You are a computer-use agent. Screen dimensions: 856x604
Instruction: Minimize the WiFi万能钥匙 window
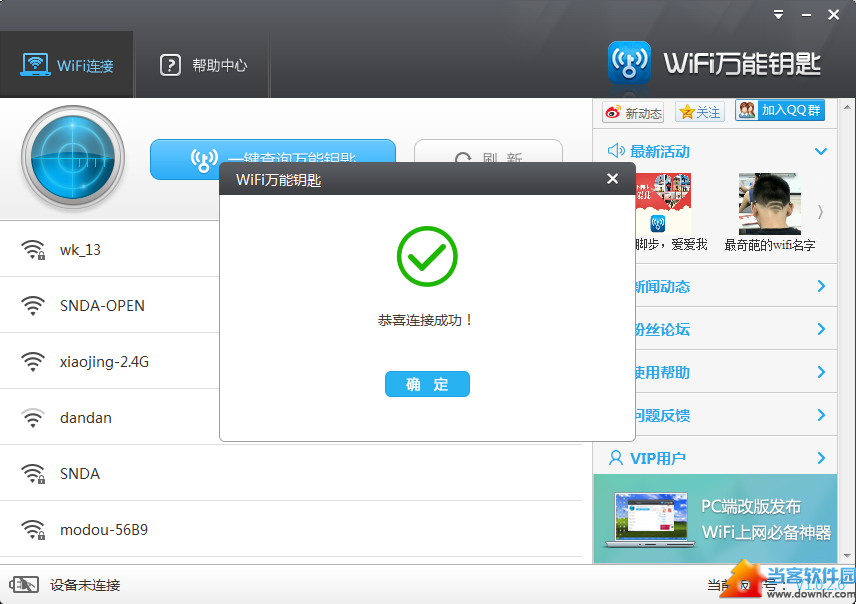(806, 15)
